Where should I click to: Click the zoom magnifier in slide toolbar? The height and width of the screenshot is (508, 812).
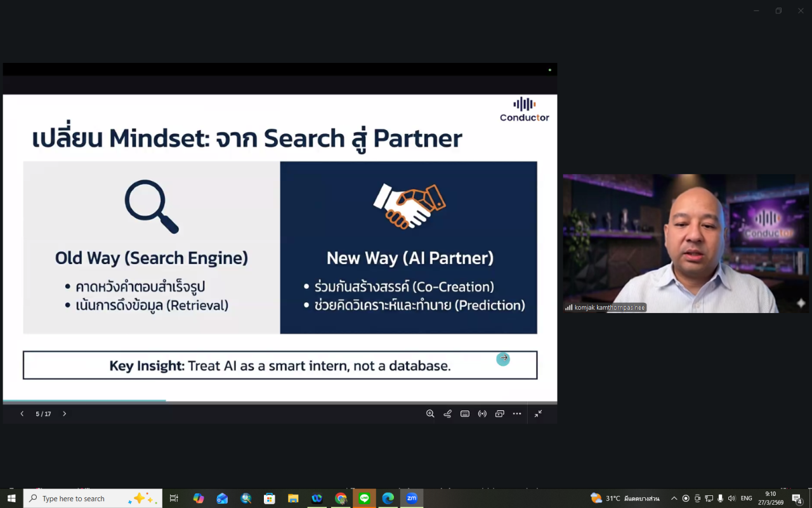430,414
